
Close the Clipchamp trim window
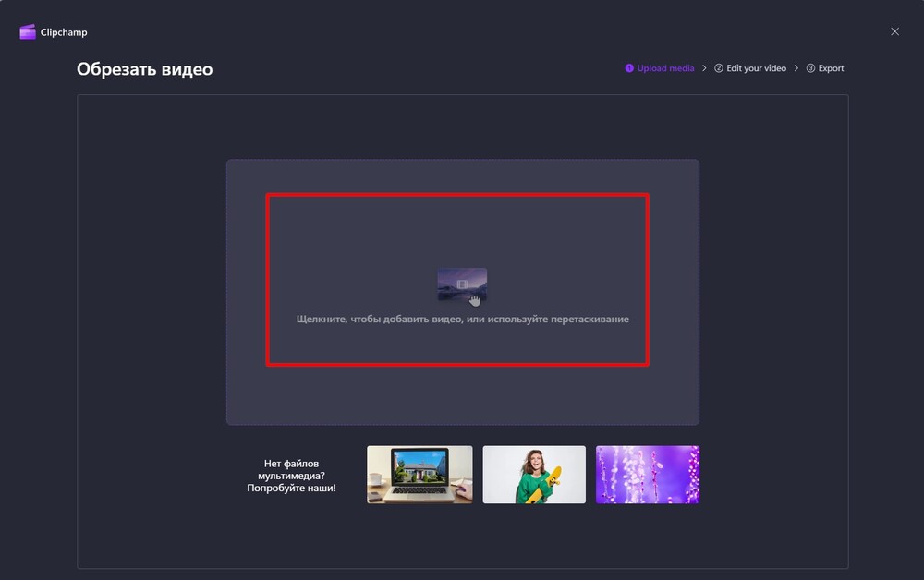tap(894, 30)
